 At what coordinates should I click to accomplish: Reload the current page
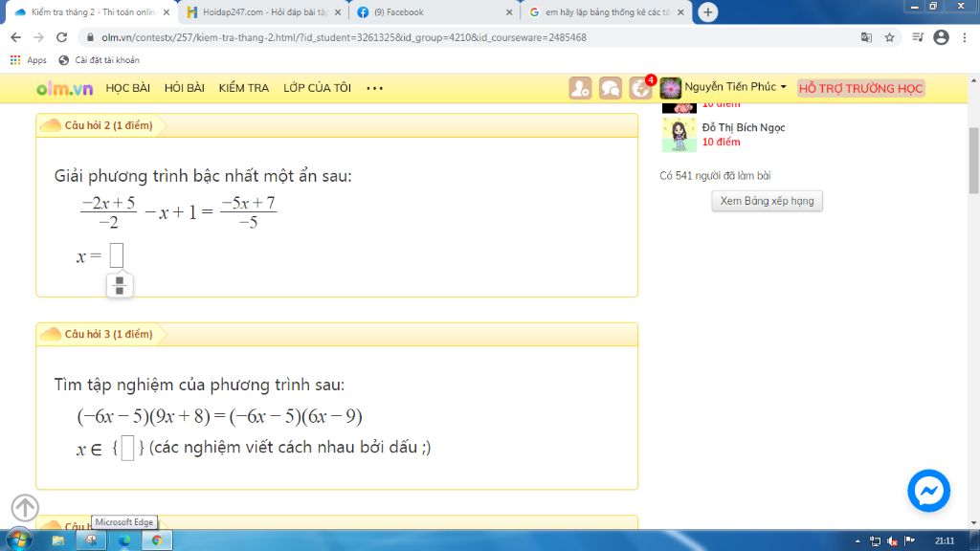tap(61, 37)
